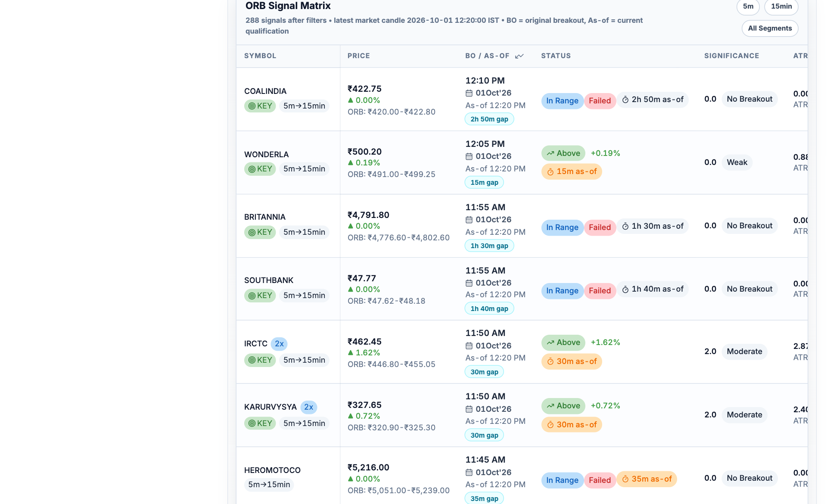Viewport: 827px width, 504px height.
Task: Click the 1h 40m gap chip
Action: (489, 309)
